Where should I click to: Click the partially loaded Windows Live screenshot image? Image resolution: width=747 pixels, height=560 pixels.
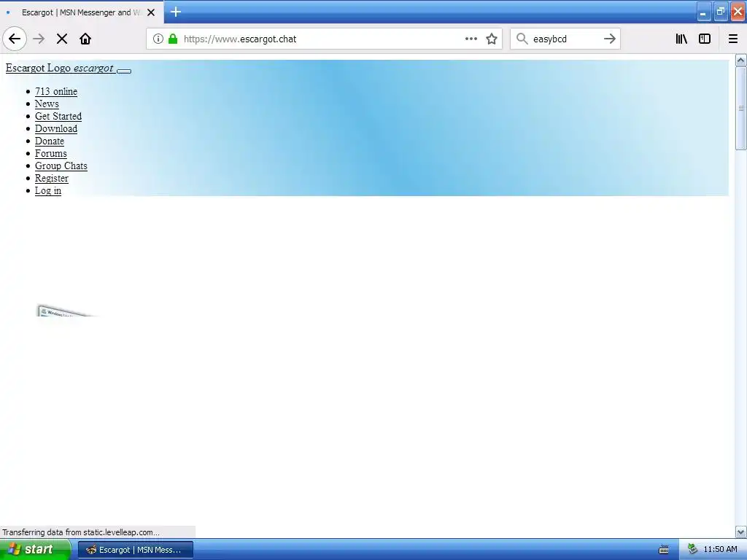(x=66, y=311)
